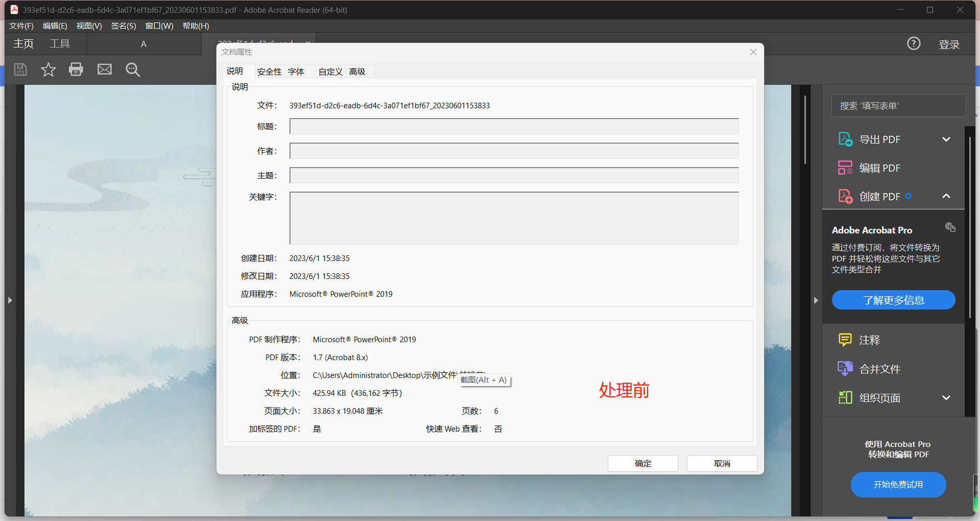Screen dimensions: 980x521
Task: Open the 注释 comments tool
Action: point(868,340)
